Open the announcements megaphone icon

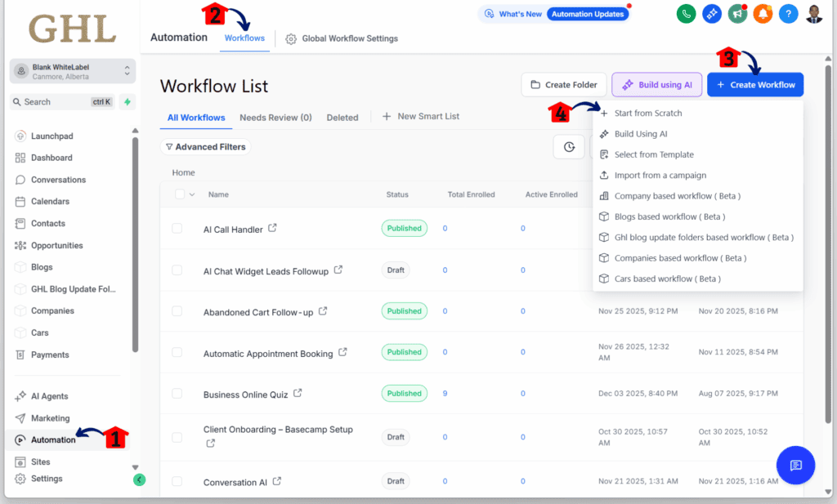point(737,14)
